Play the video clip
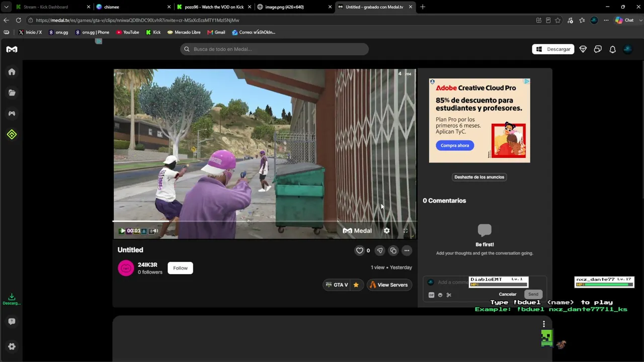This screenshot has width=644, height=362. coord(122,231)
